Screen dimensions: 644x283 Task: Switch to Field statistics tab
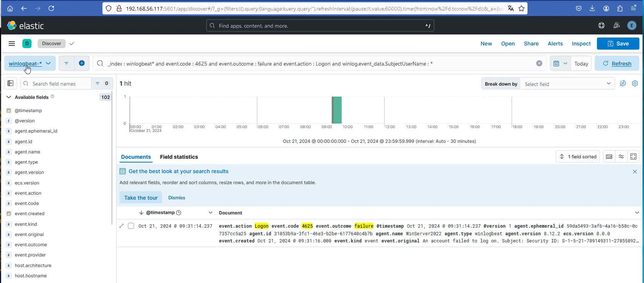[179, 157]
